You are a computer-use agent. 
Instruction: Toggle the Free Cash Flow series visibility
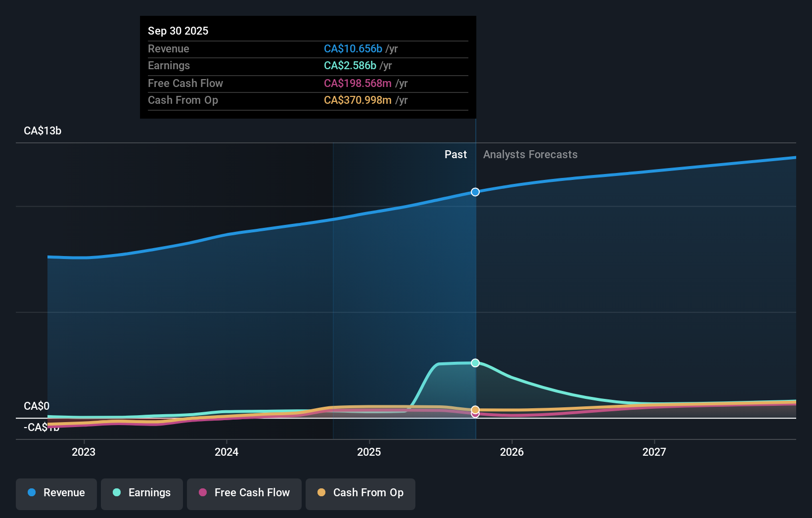click(244, 493)
